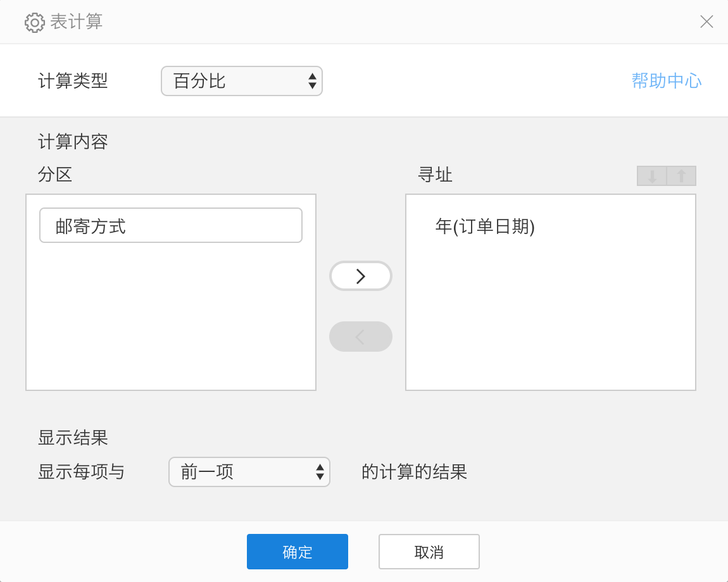The image size is (728, 582).
Task: Click the gear icon beside 表计算 title
Action: [34, 22]
